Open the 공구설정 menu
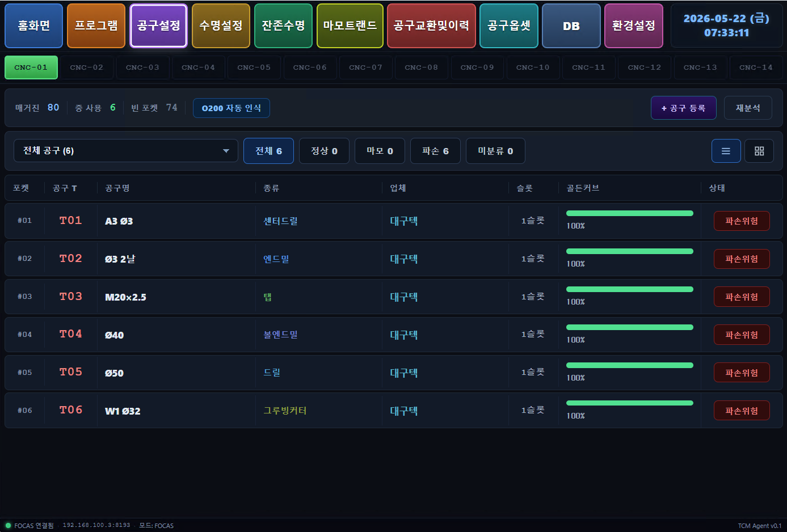Viewport: 787px width, 532px height. pyautogui.click(x=159, y=26)
